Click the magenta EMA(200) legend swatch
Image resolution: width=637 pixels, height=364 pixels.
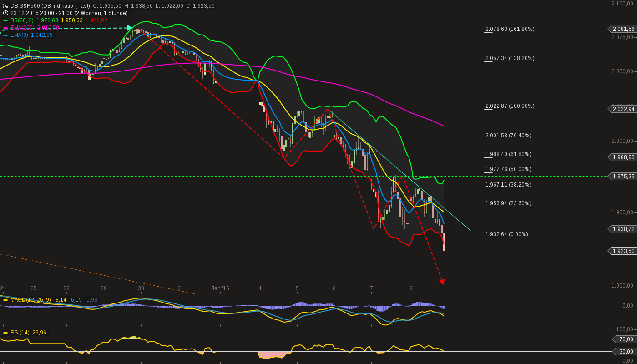coord(5,28)
